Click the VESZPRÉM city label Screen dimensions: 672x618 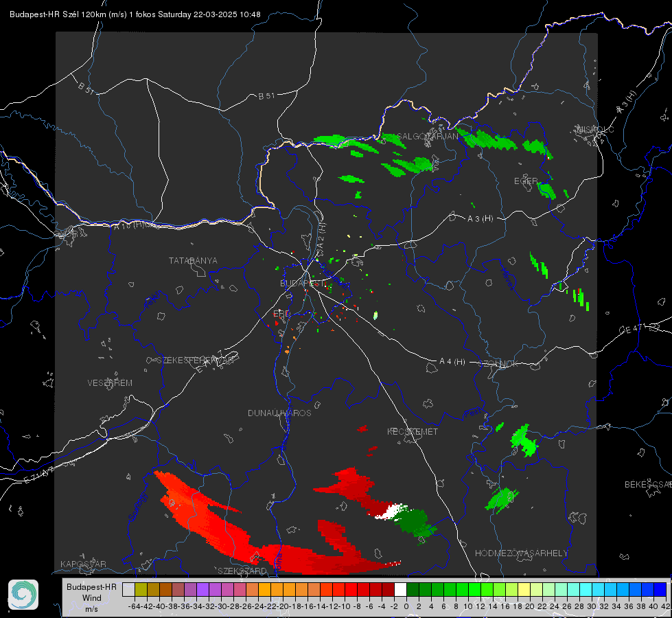point(110,382)
